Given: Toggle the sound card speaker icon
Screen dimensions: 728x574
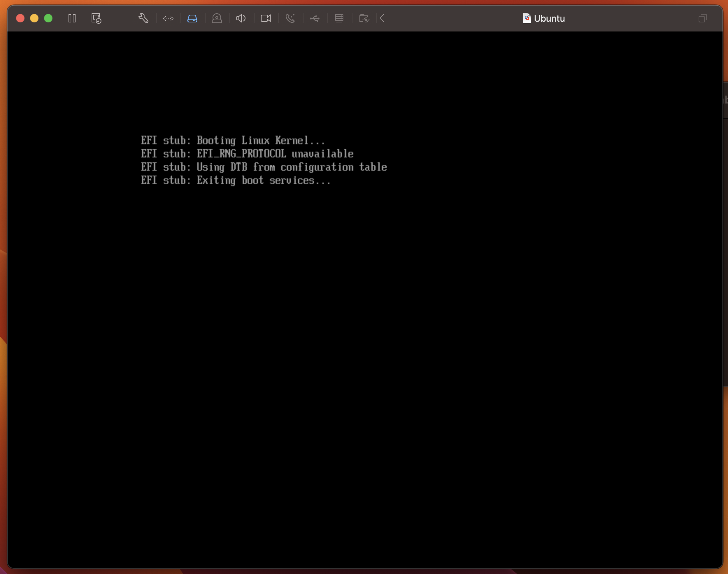Looking at the screenshot, I should coord(241,18).
